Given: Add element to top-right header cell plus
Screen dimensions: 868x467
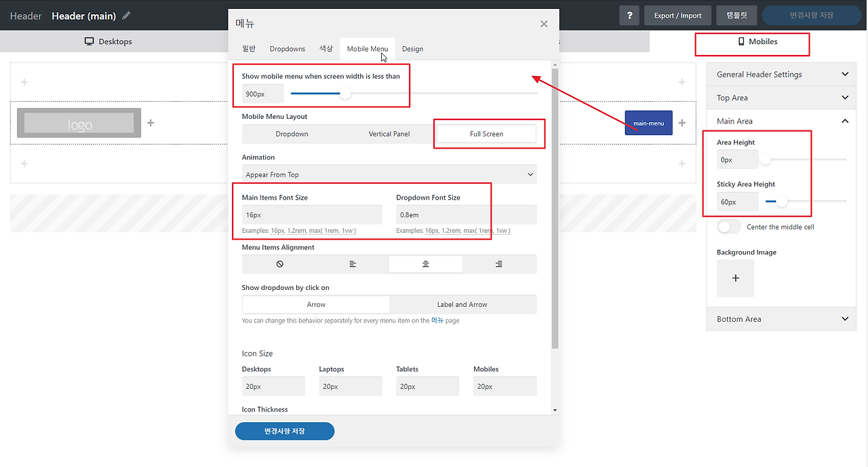Looking at the screenshot, I should coord(682,82).
